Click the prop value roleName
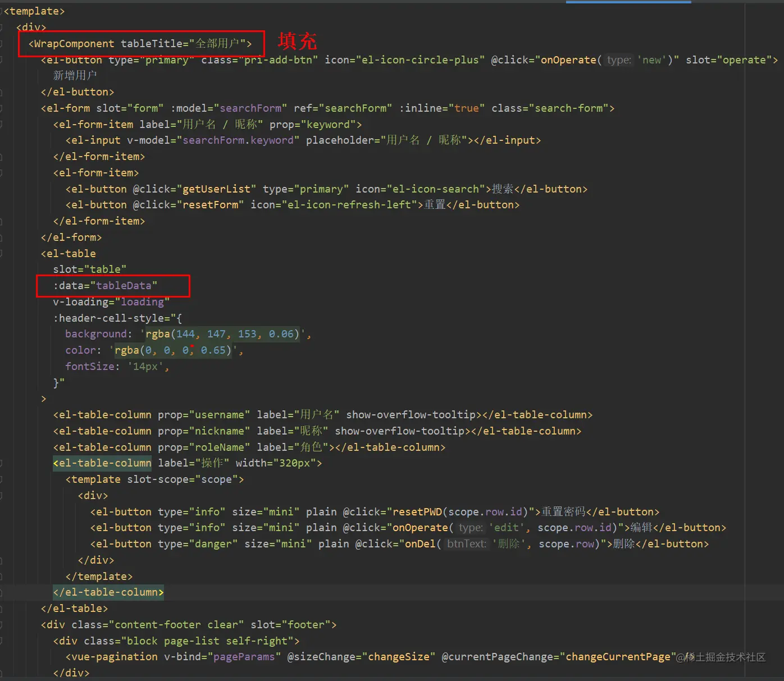This screenshot has width=784, height=681. click(220, 447)
